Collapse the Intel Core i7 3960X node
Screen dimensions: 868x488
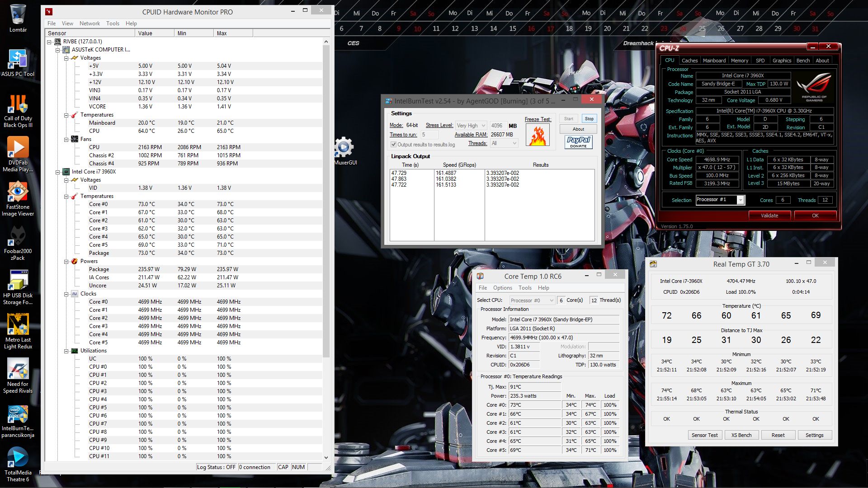57,172
